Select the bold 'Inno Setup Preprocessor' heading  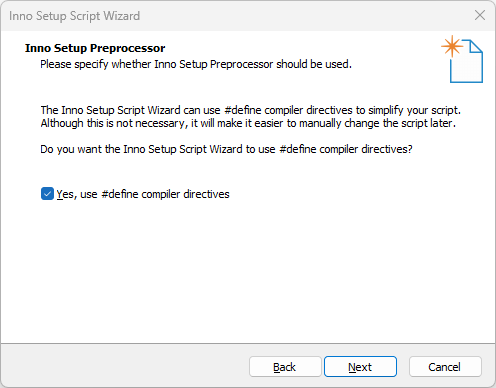(x=95, y=48)
